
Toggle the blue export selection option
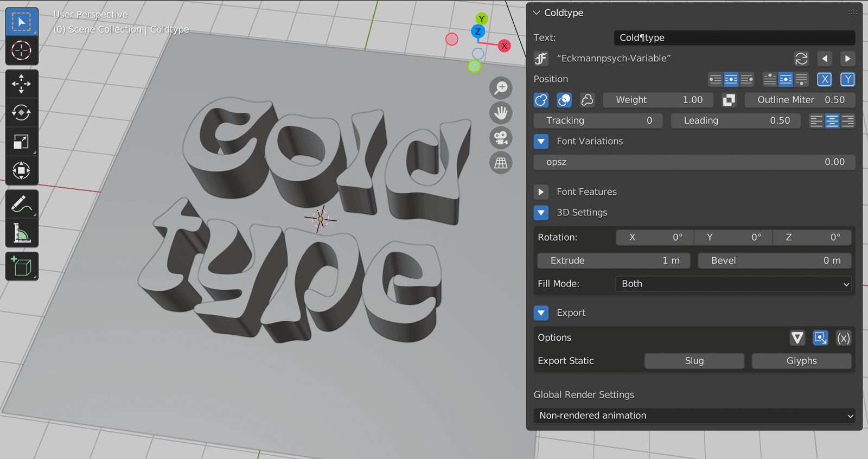[x=820, y=338]
